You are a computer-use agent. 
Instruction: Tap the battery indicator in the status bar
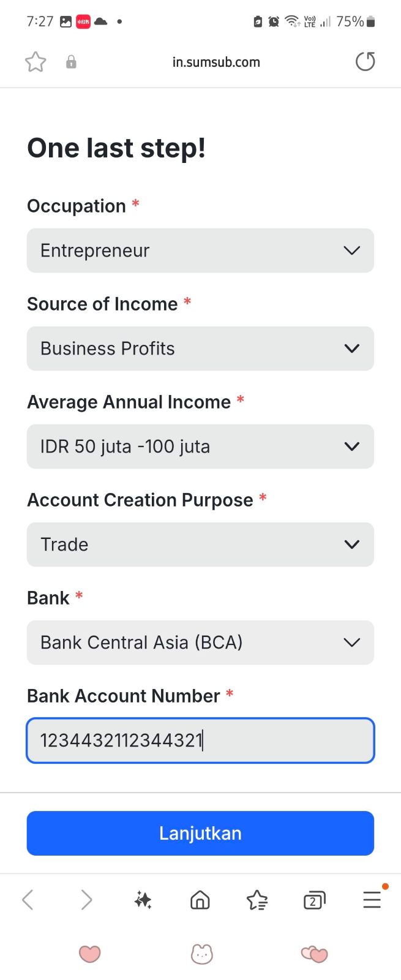point(372,21)
